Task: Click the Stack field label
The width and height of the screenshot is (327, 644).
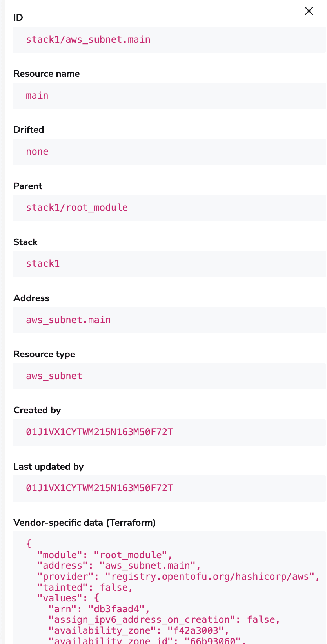Action: coord(25,242)
